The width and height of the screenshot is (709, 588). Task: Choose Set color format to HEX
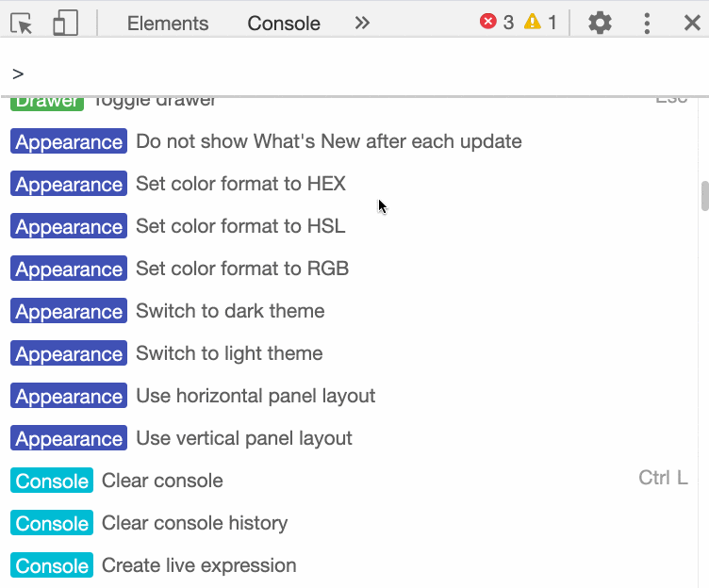coord(240,184)
